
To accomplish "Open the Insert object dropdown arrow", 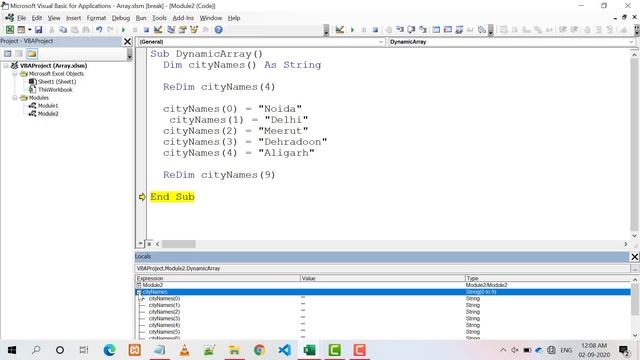I will [x=29, y=29].
